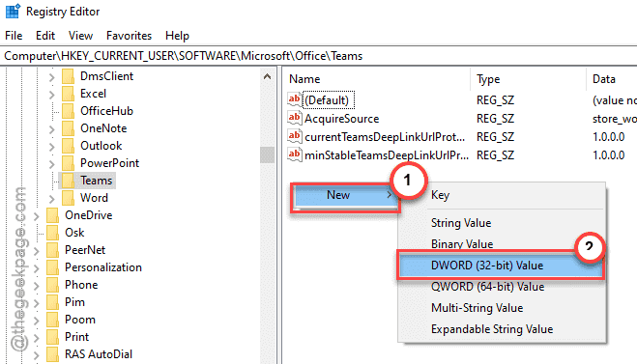Sort values by the Name column header
637x364 pixels.
click(x=376, y=79)
